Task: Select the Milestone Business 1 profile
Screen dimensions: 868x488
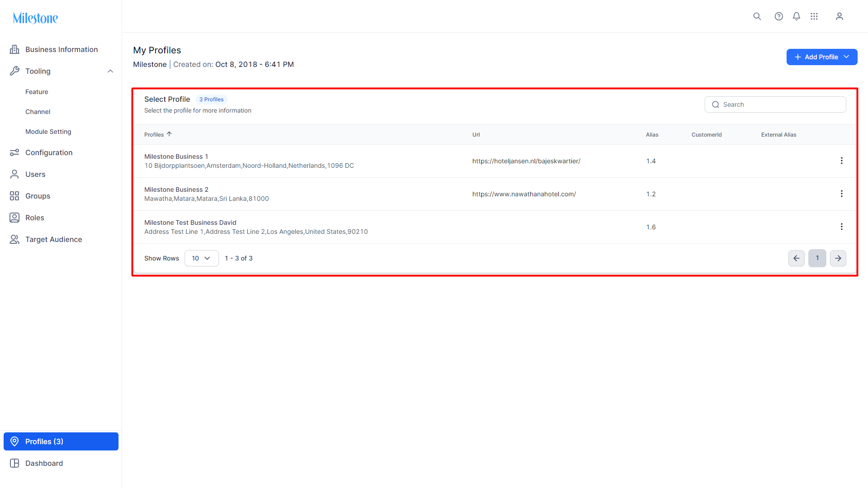Action: pyautogui.click(x=176, y=156)
